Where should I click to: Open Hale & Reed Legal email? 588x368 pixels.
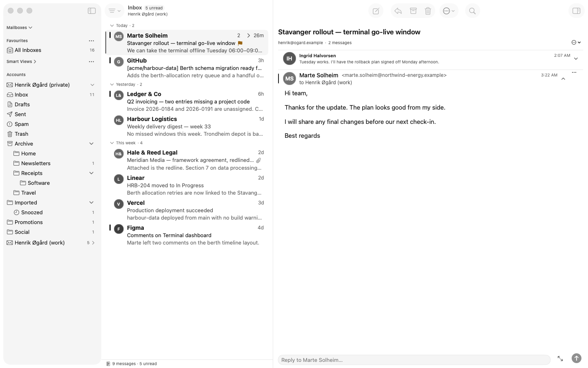(187, 160)
